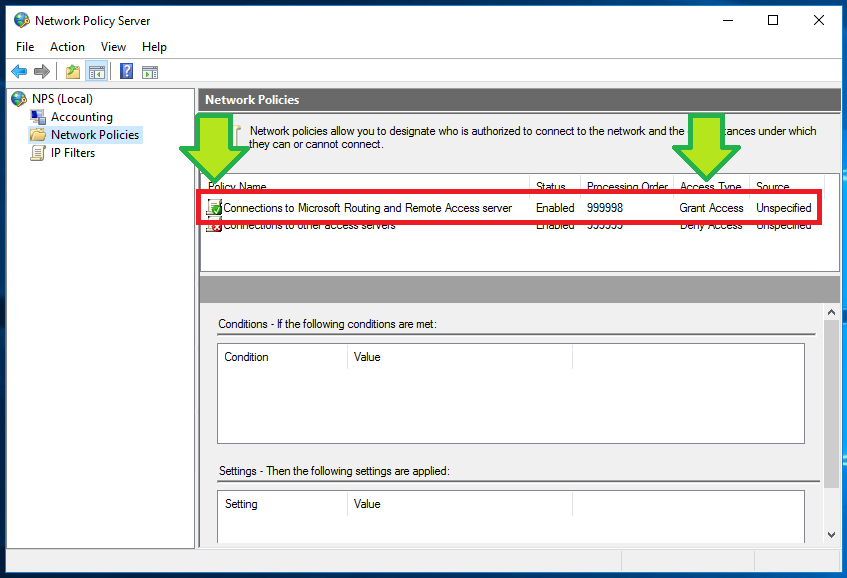Click the 'Conditions - If the following conditions are met:' label
This screenshot has width=847, height=578.
(327, 324)
